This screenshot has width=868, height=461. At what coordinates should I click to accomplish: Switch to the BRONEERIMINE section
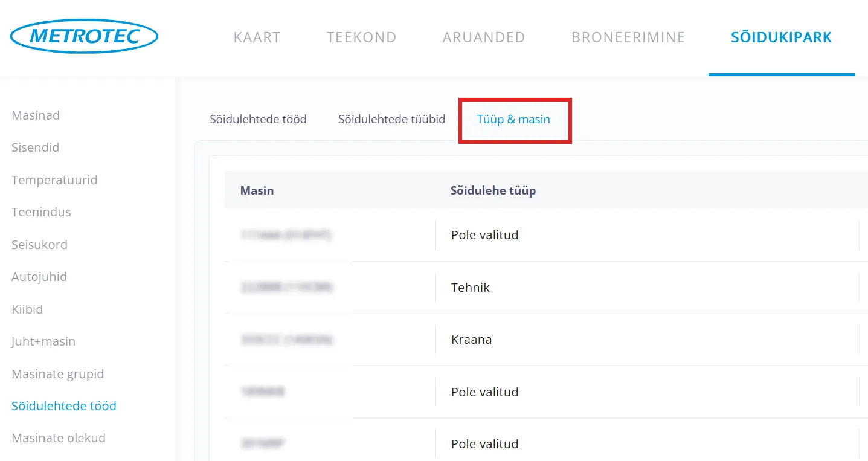click(628, 37)
